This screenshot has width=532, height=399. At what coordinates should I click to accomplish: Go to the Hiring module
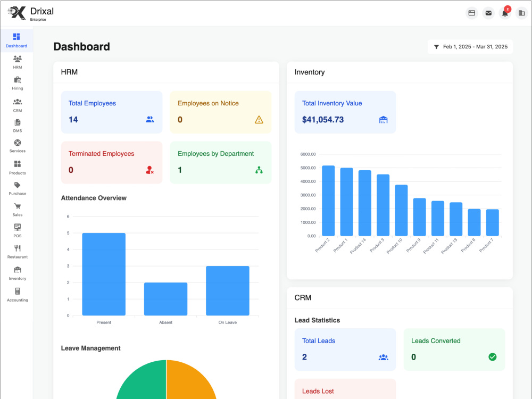click(18, 84)
